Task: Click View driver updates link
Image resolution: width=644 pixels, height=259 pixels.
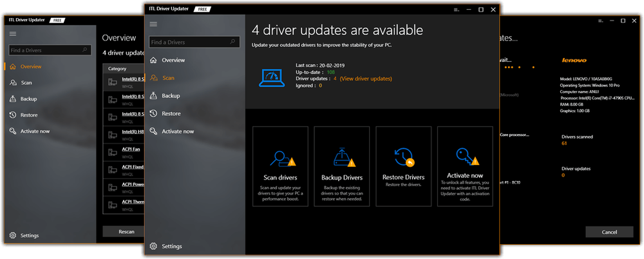Action: pos(366,79)
